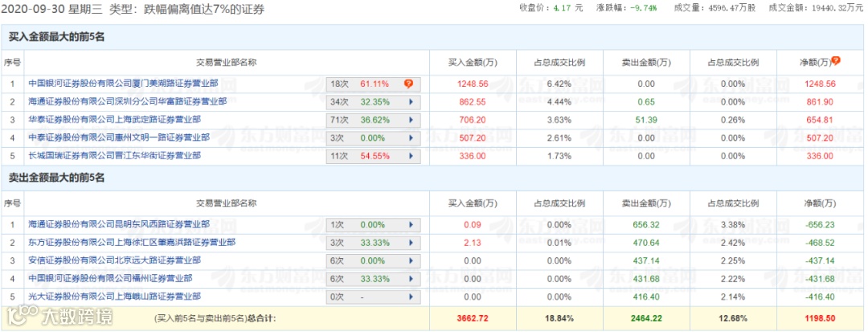Click buy-table 交易营业部名称 column header
The image size is (868, 332).
click(x=227, y=63)
